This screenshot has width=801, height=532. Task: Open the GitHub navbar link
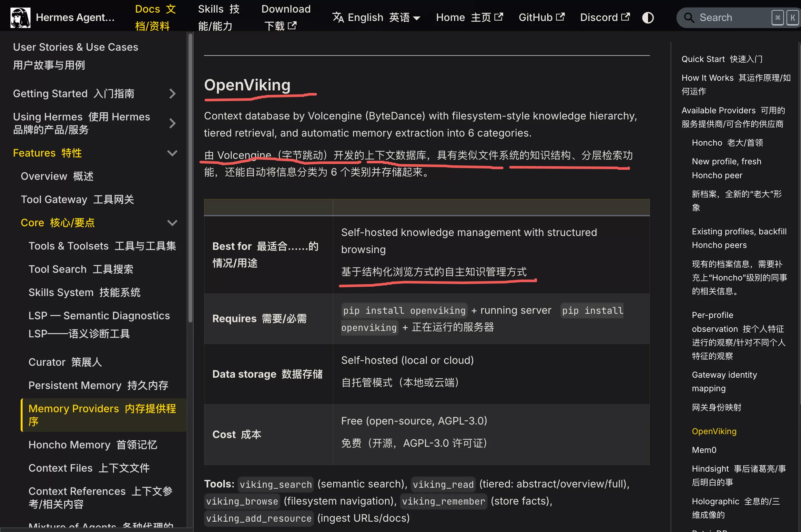[x=542, y=17]
